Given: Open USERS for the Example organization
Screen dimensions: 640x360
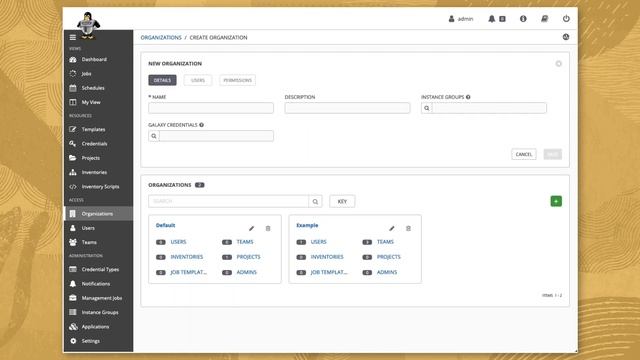Looking at the screenshot, I should coord(318,242).
